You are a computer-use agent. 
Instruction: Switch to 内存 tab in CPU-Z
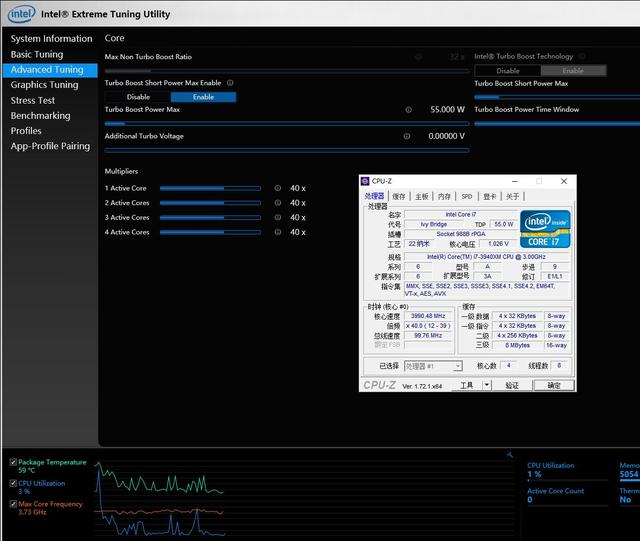click(444, 196)
